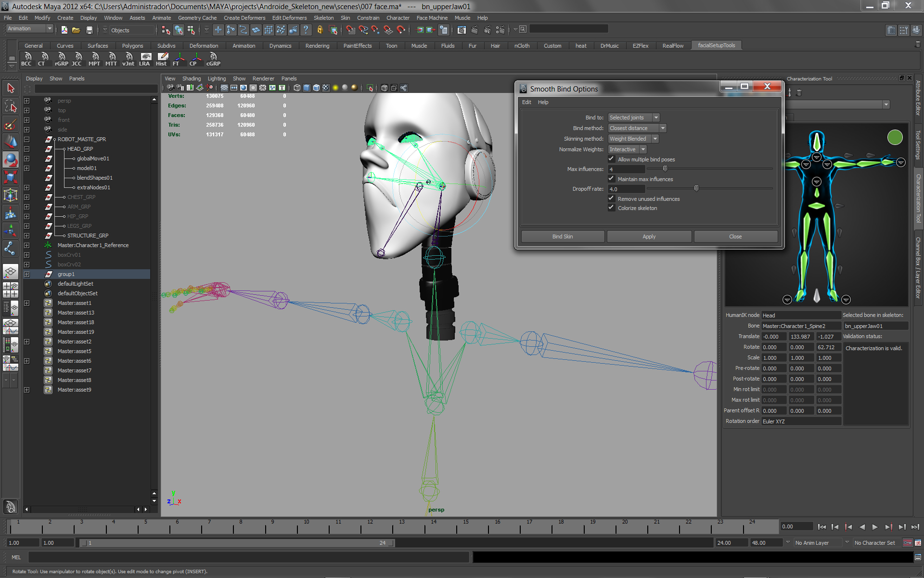Expand the HEAD_GRP node in outliner
This screenshot has height=578, width=924.
pos(27,149)
